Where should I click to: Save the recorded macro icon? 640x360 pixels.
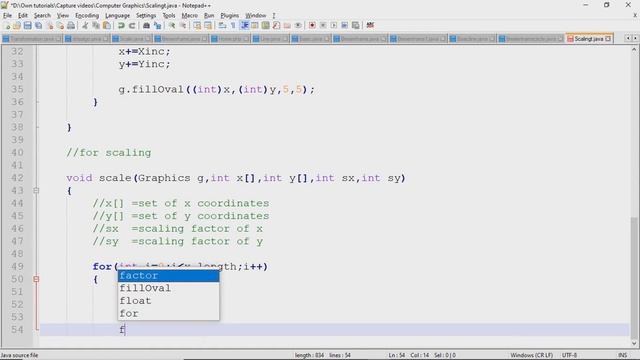(x=356, y=25)
